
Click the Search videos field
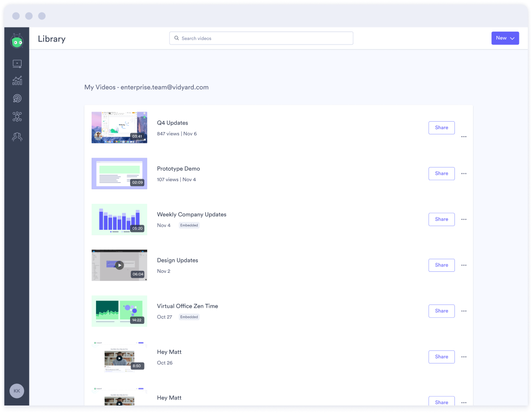pos(261,39)
